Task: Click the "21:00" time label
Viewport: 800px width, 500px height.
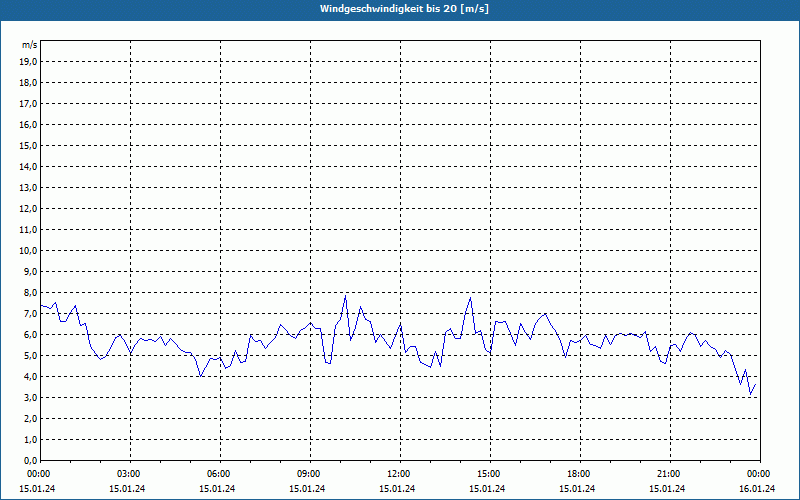Action: (669, 474)
